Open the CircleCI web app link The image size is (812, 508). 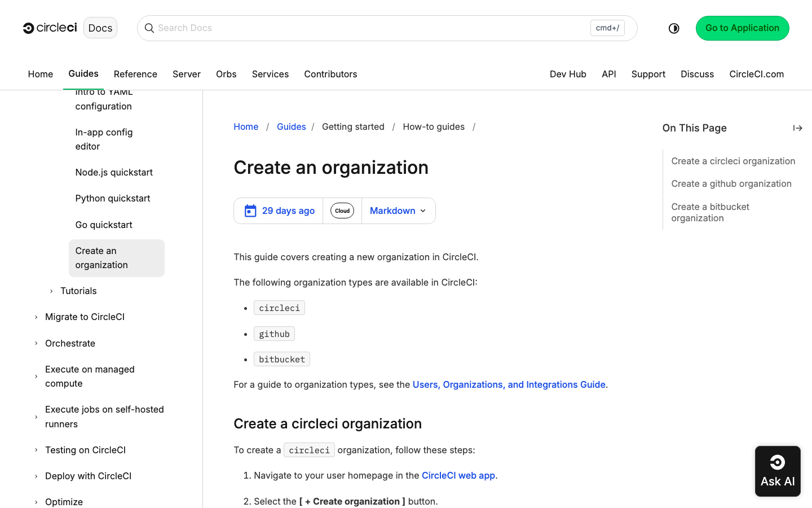(x=458, y=475)
